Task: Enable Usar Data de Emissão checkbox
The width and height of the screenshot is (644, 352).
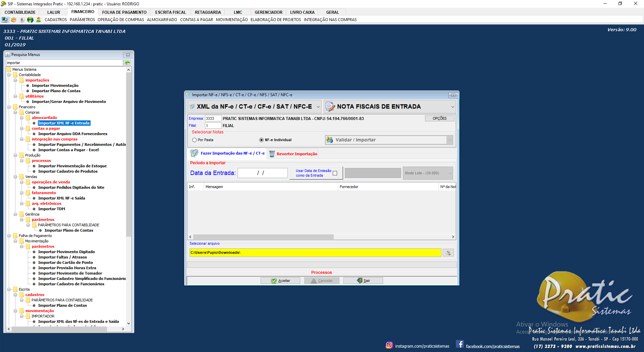Action: pos(335,173)
